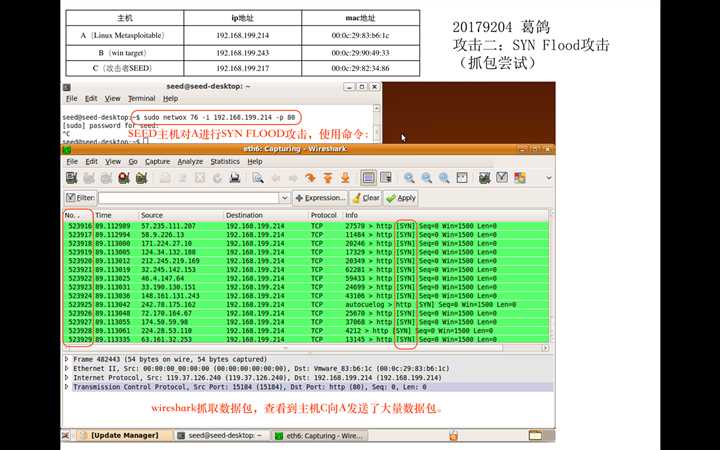720x450 pixels.
Task: Click packet list vertical scrollbar
Action: pos(551,277)
